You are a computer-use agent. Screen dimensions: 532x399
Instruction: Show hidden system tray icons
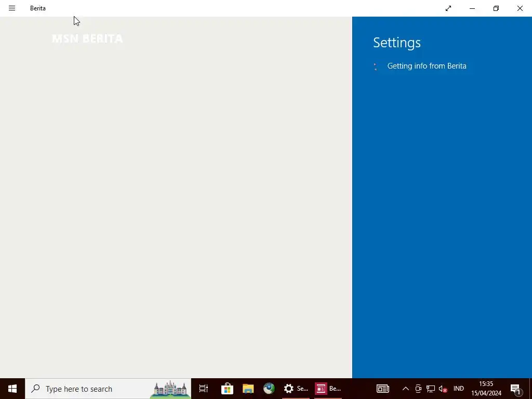pos(405,389)
